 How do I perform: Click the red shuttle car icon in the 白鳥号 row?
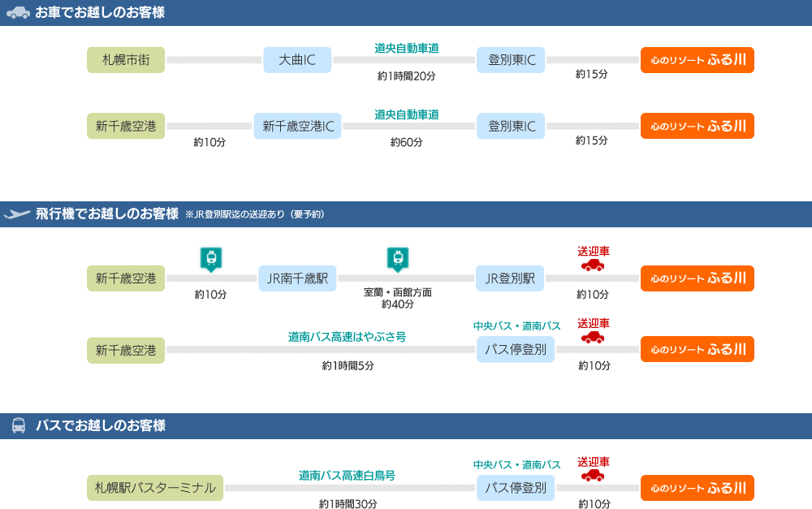593,476
